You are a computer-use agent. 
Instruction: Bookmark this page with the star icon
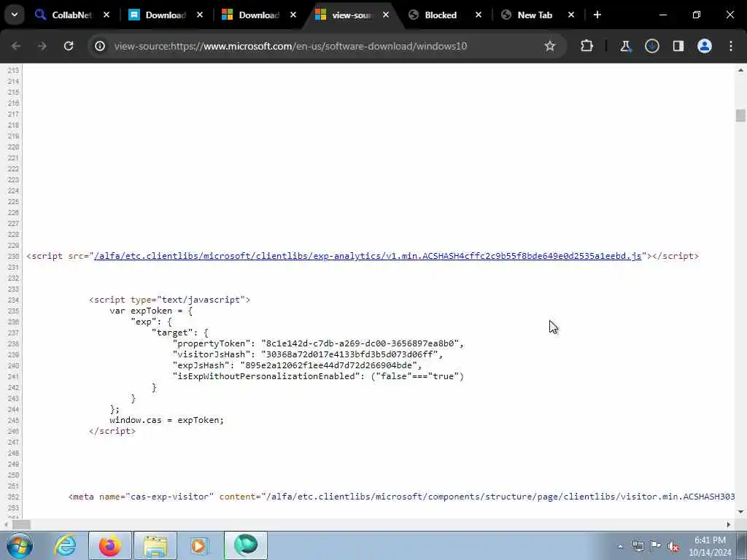(x=550, y=46)
